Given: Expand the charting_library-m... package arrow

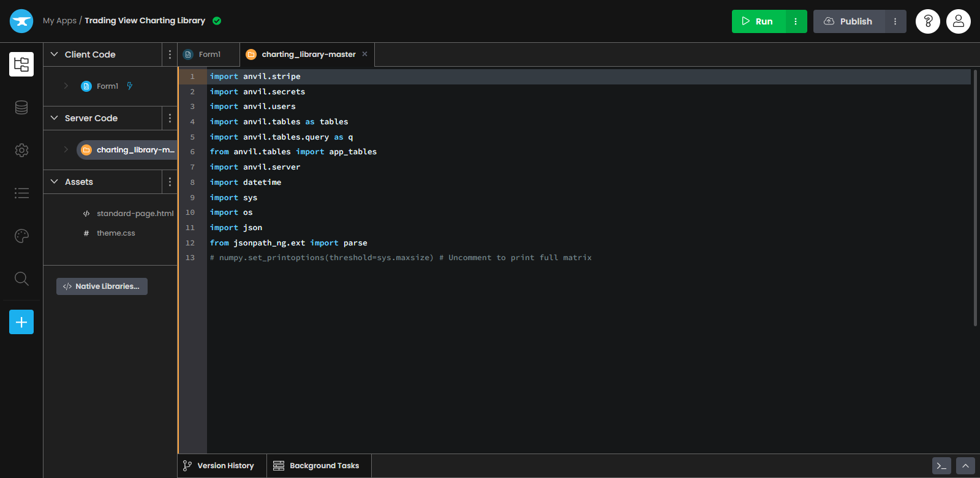Looking at the screenshot, I should [66, 150].
